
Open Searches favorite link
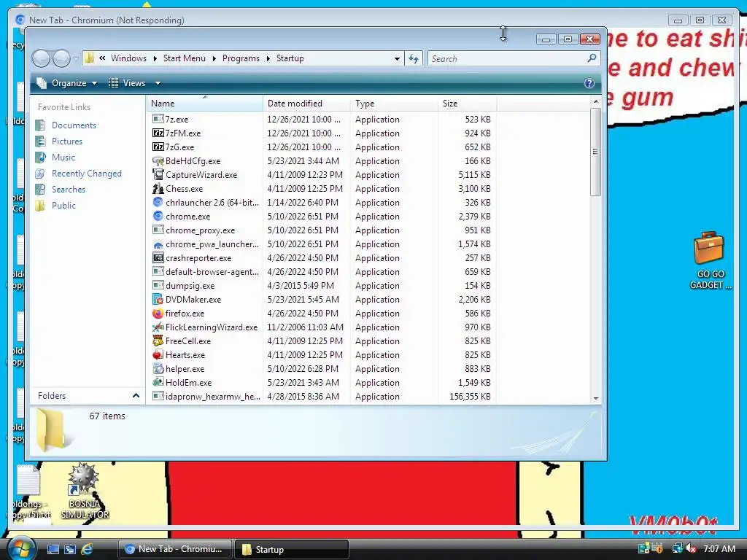(x=69, y=189)
